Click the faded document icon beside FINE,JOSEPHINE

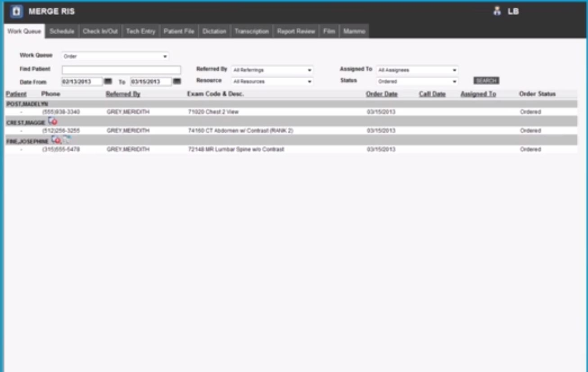click(66, 140)
